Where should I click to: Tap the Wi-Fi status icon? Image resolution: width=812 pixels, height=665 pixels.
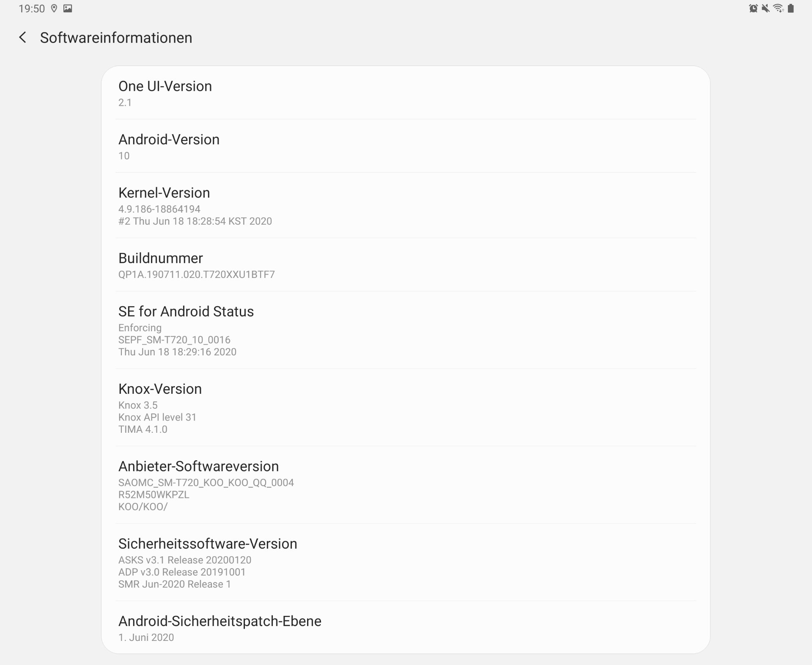point(778,8)
